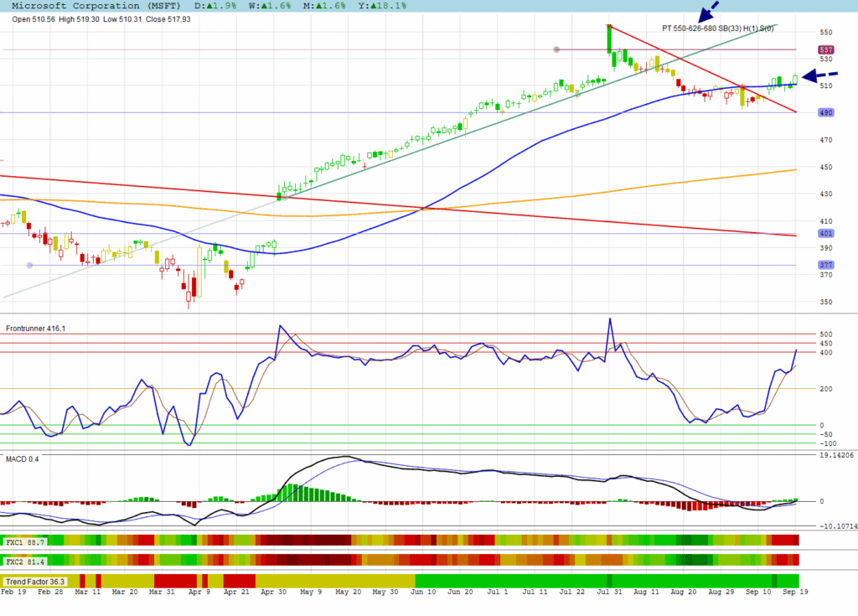Open the MACD 0.4 indicator label

point(23,458)
